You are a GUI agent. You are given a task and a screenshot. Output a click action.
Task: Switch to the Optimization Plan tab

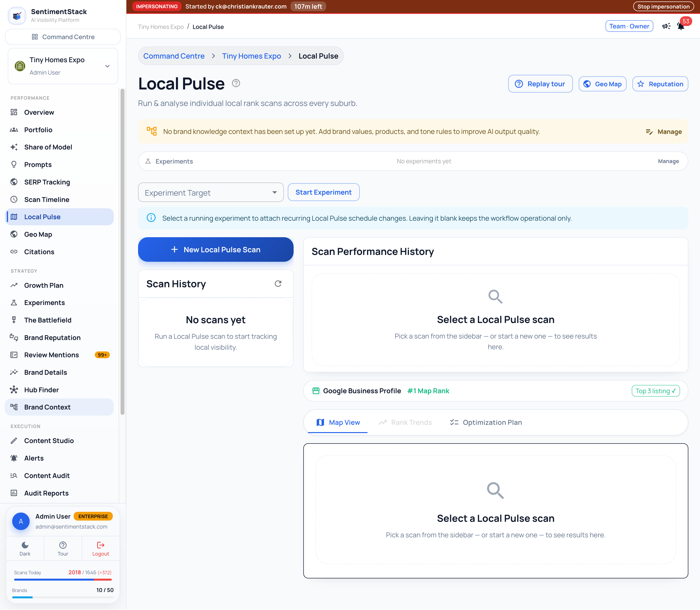[486, 422]
